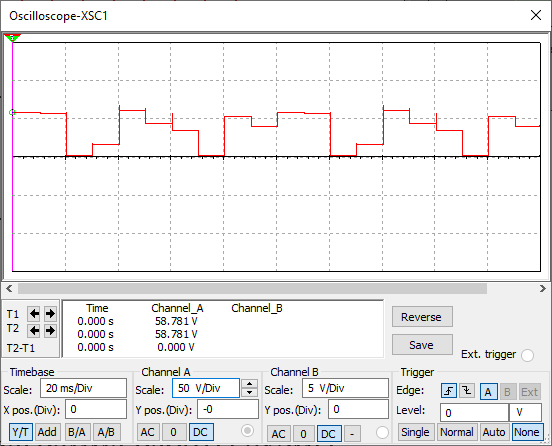Select rising edge trigger icon
The width and height of the screenshot is (552, 446).
coord(449,391)
